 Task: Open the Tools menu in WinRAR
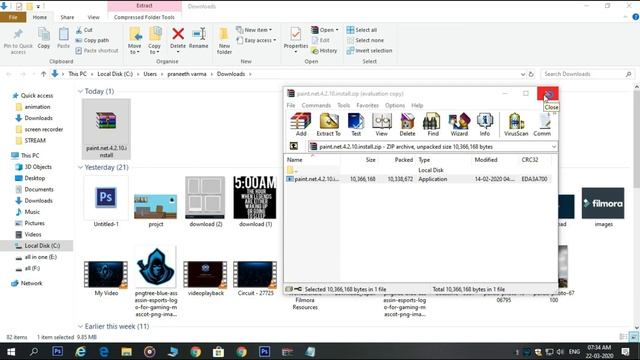click(x=343, y=105)
